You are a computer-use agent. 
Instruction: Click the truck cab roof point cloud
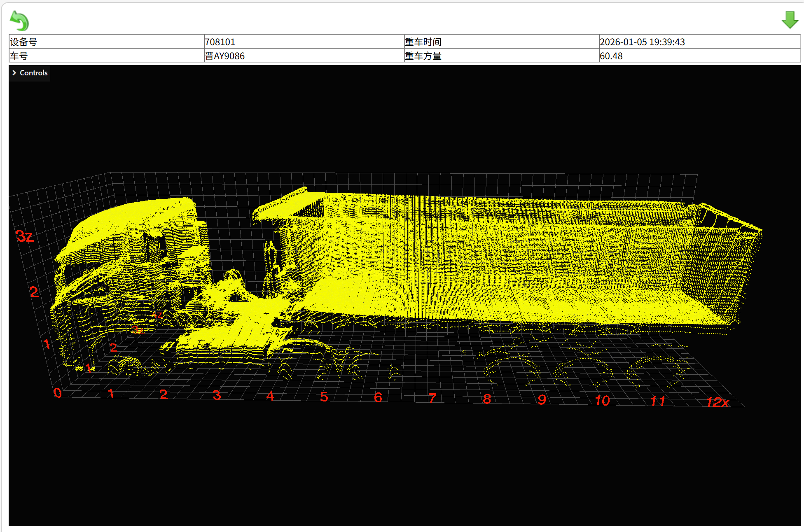(x=140, y=212)
